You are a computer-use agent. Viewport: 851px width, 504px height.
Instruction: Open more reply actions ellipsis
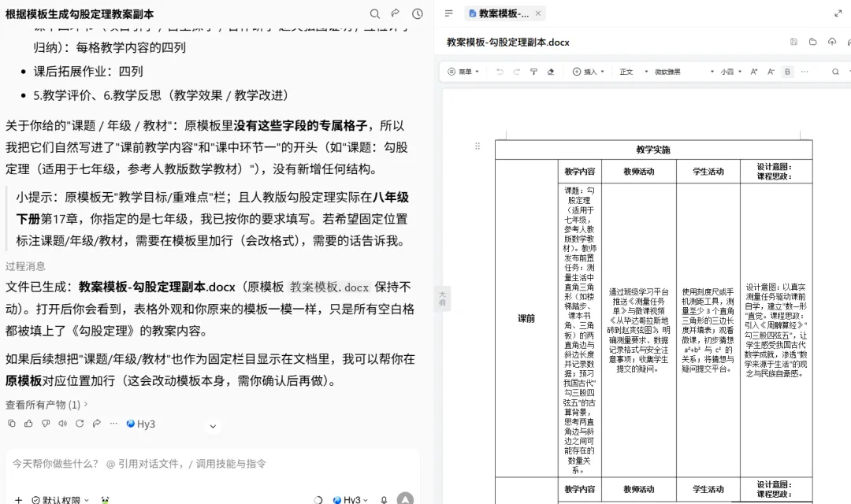tap(113, 423)
